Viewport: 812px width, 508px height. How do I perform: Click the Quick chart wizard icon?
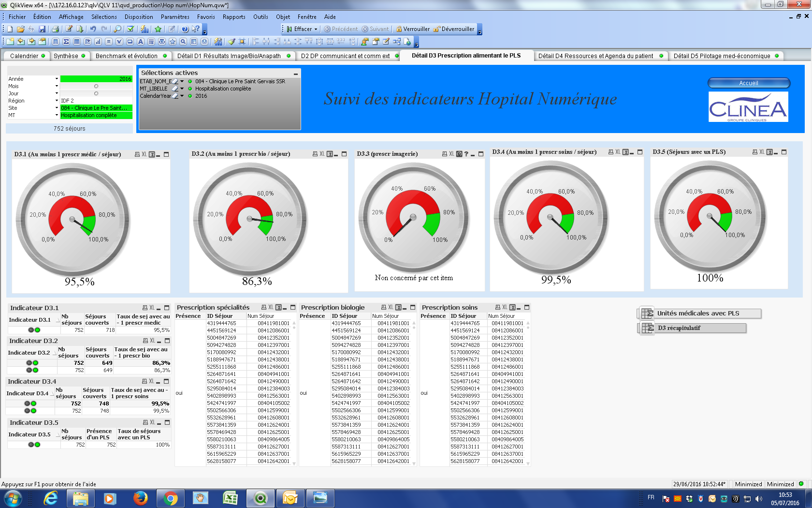point(145,29)
